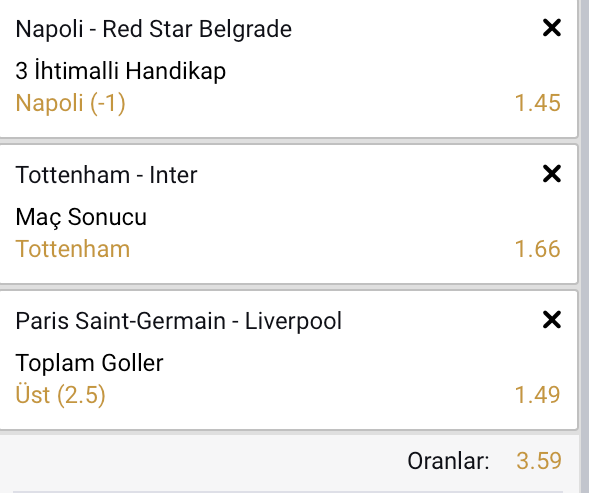
Task: Open the Napoli - Red Star Belgrade match
Action: [x=154, y=29]
